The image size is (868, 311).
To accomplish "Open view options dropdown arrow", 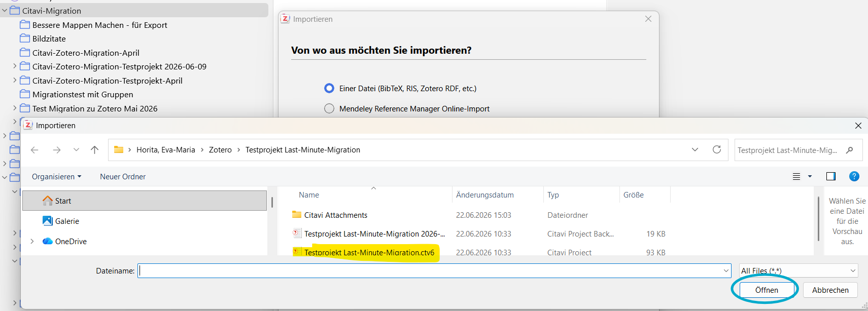I will tap(810, 176).
